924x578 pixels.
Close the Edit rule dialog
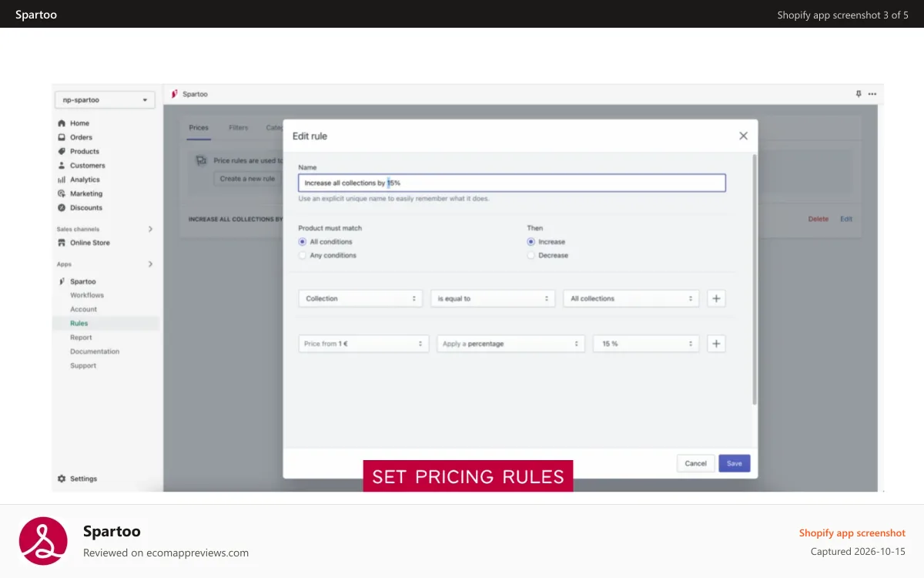coord(743,136)
